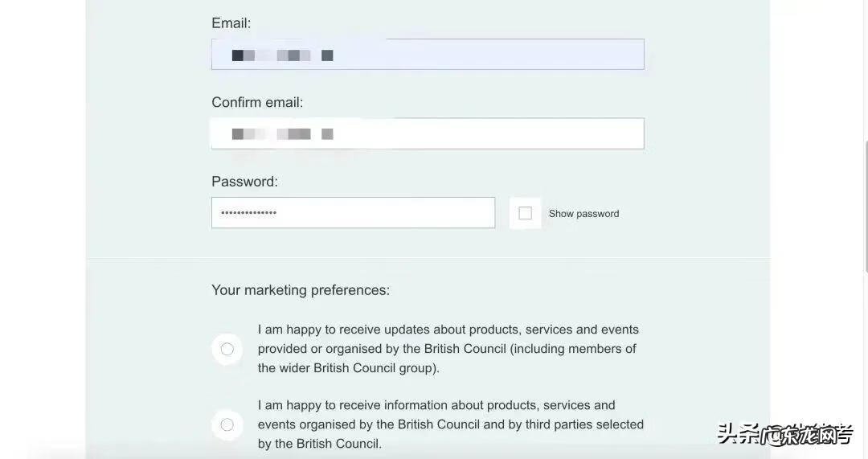Image resolution: width=868 pixels, height=459 pixels.
Task: Tick the Show password checkbox
Action: point(526,213)
